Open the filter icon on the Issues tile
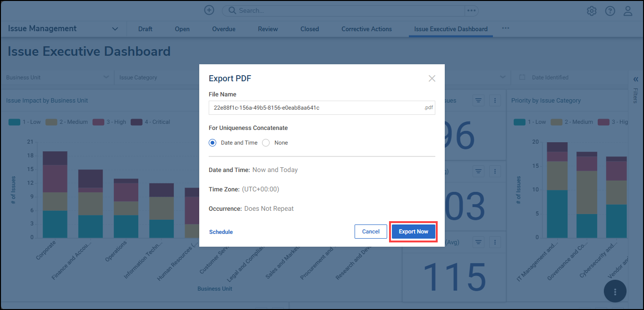644x310 pixels. [478, 100]
